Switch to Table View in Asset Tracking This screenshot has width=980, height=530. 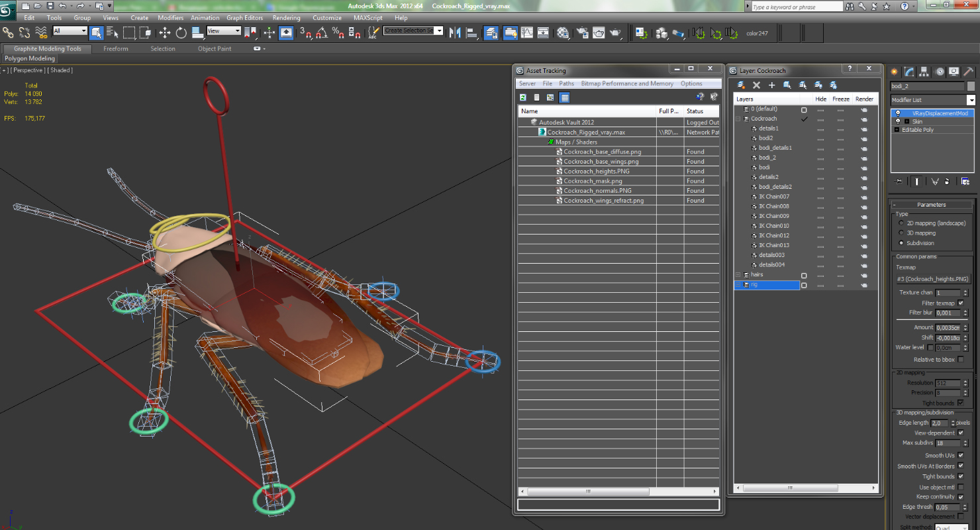pos(564,97)
